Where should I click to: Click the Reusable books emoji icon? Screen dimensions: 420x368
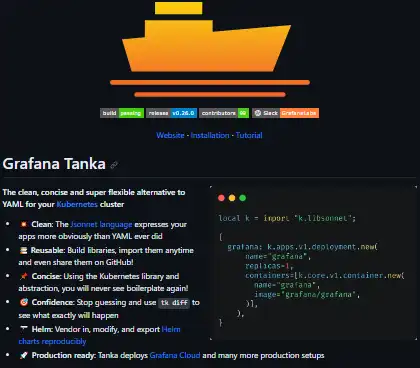pyautogui.click(x=23, y=250)
